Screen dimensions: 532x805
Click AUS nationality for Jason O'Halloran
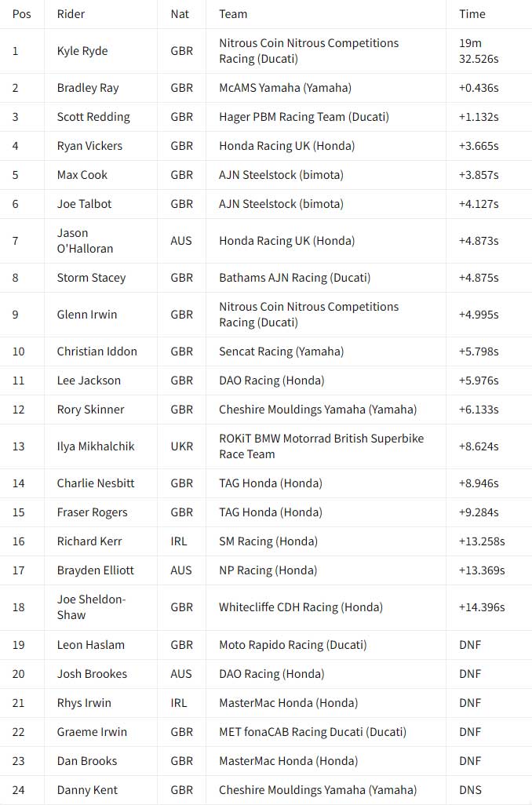(x=181, y=241)
